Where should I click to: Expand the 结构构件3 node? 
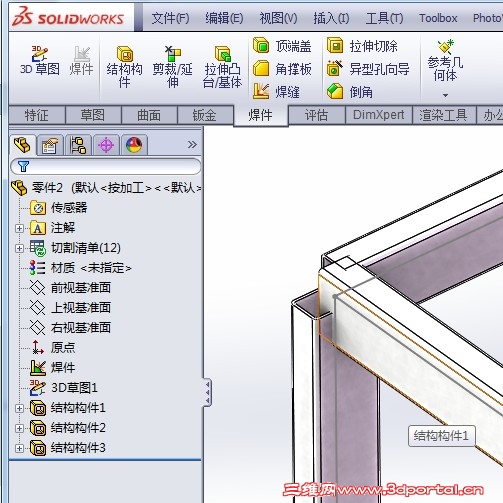(19, 449)
